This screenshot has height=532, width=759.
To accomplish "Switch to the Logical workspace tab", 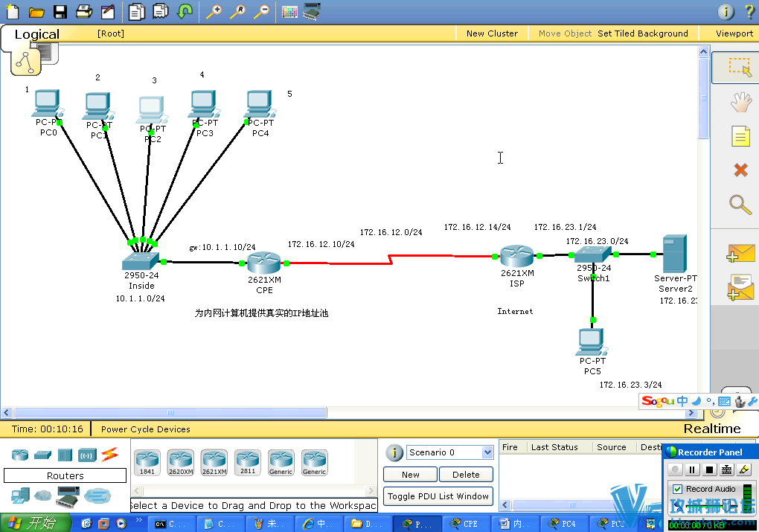I will tap(36, 34).
